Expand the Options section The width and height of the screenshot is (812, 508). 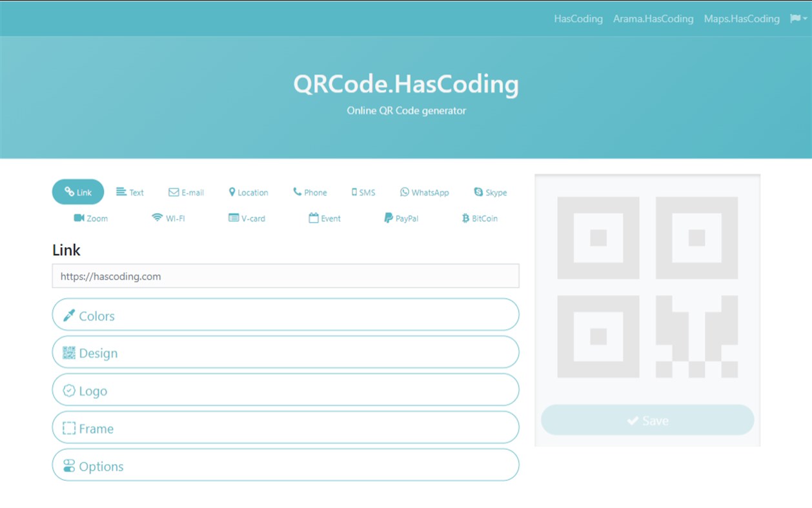click(285, 465)
